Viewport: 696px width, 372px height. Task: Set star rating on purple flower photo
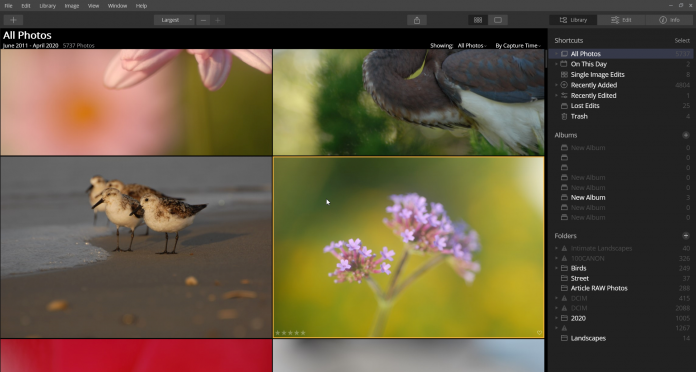click(x=290, y=332)
